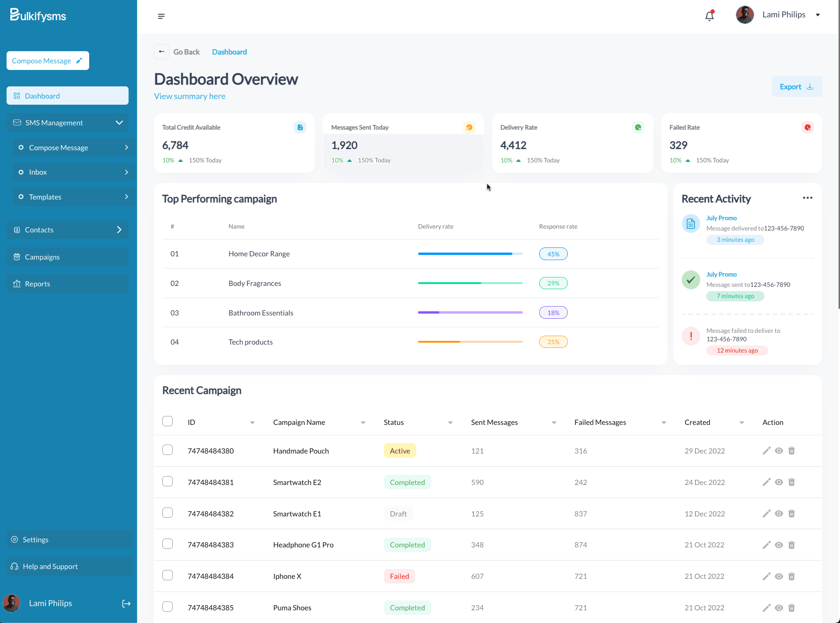
Task: Open the Status column filter arrow
Action: point(451,423)
